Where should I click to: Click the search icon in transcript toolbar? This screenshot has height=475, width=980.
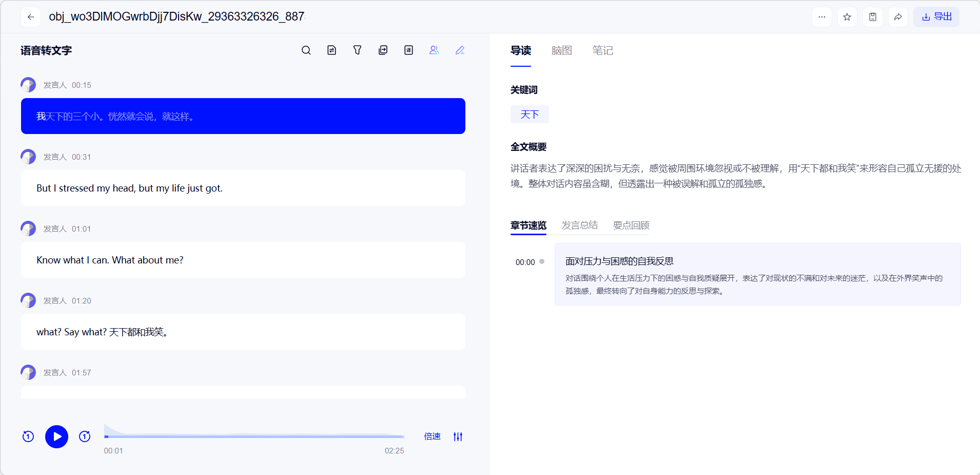(306, 50)
